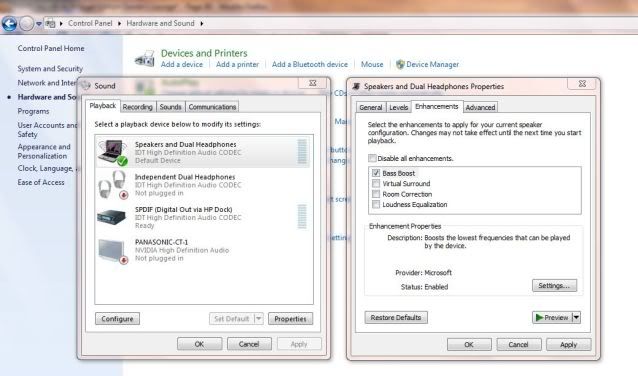
Task: Click the Speakers volume level meter
Action: pyautogui.click(x=302, y=152)
